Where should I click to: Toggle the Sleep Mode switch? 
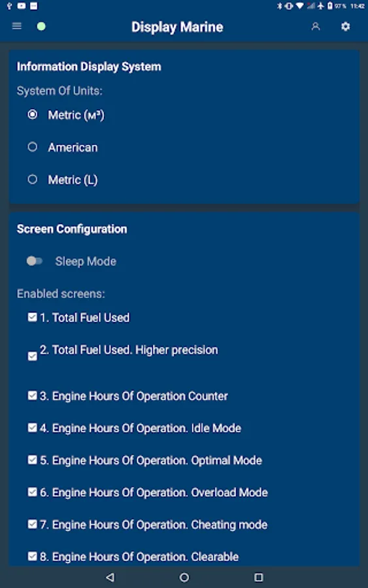pos(35,261)
